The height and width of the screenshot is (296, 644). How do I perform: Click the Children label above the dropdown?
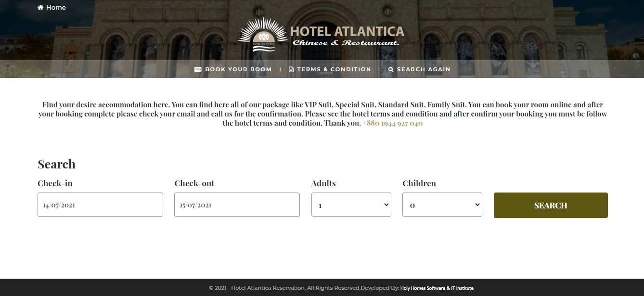pos(419,183)
